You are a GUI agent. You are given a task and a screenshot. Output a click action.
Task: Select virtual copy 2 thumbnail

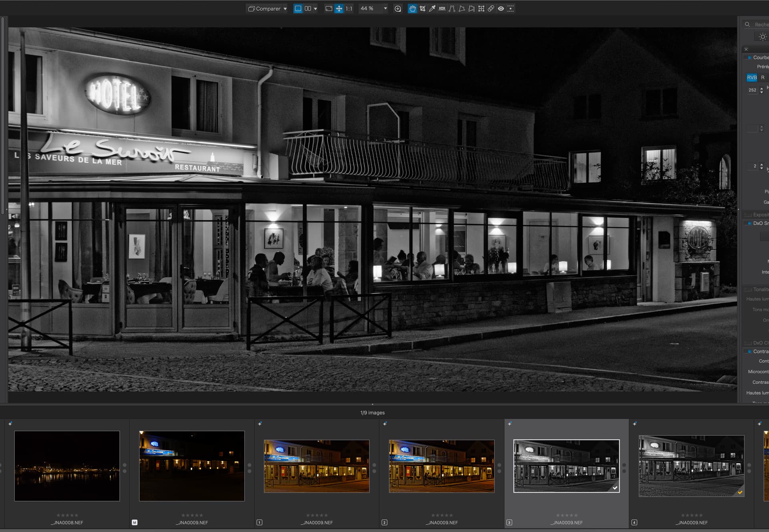(441, 466)
